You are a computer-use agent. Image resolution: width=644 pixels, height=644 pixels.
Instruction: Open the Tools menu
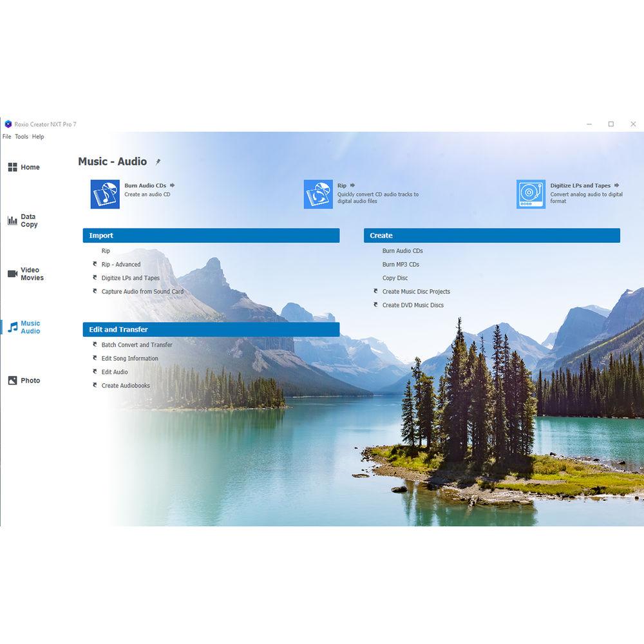[x=21, y=137]
